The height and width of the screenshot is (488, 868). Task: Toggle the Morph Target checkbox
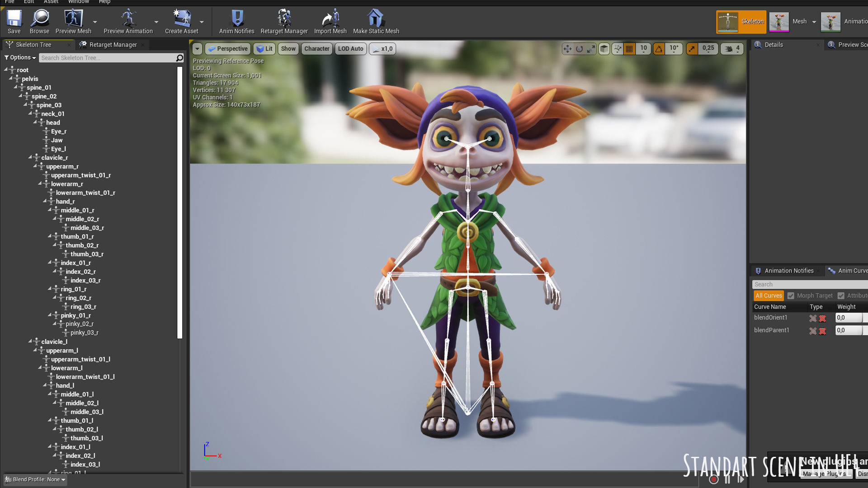[791, 296]
